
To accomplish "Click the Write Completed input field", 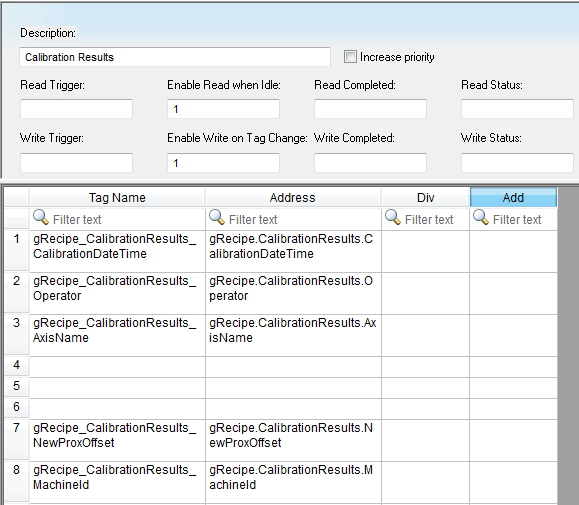I will point(370,163).
